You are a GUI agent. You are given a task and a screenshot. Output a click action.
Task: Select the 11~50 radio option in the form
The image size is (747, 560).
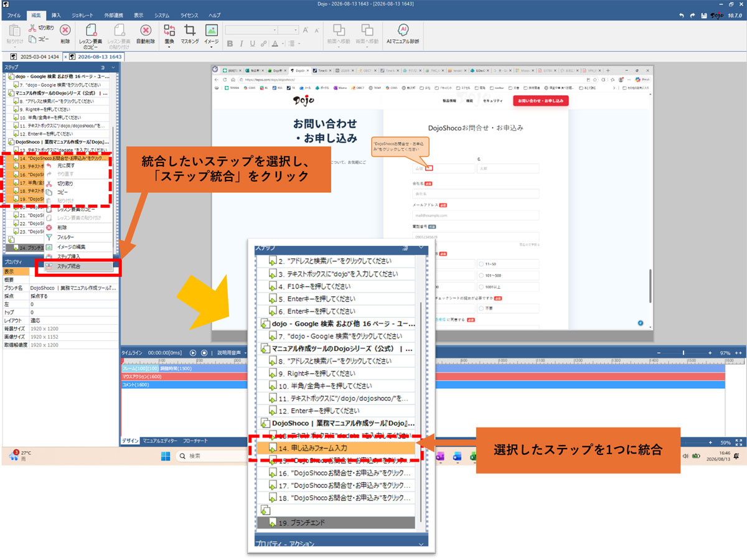tap(482, 264)
